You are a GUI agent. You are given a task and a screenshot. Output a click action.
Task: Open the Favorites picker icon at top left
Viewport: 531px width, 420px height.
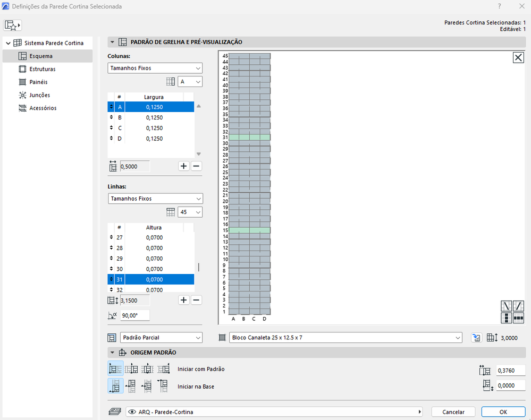(x=13, y=25)
